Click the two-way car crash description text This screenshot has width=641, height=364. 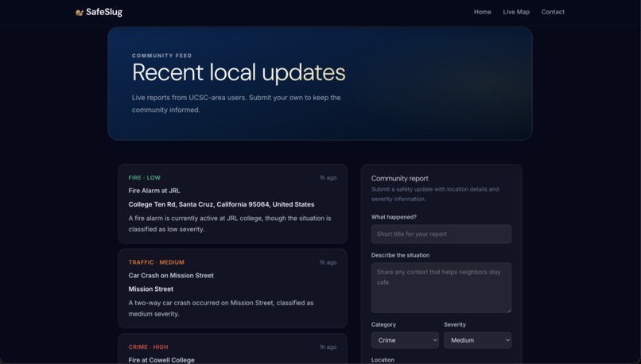[221, 308]
